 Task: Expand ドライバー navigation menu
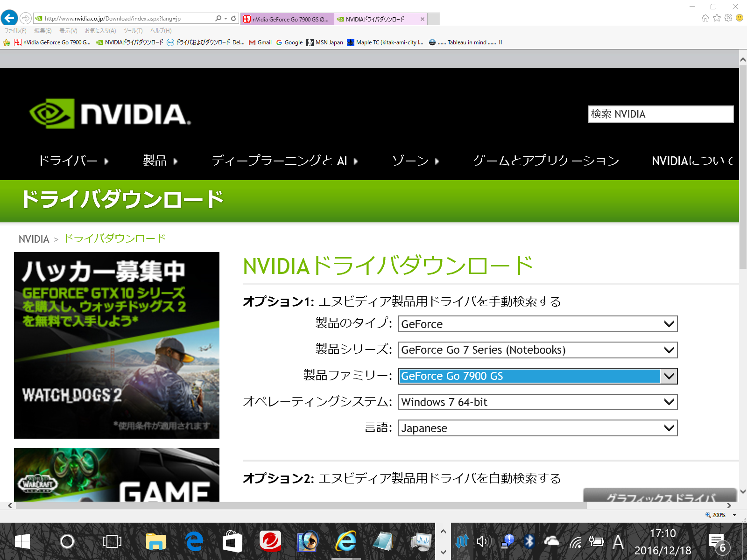click(x=73, y=161)
